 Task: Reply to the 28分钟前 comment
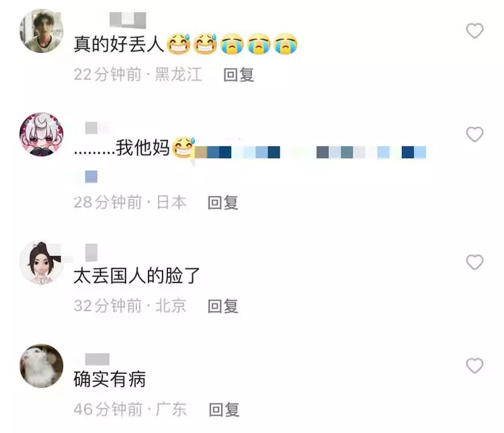222,203
